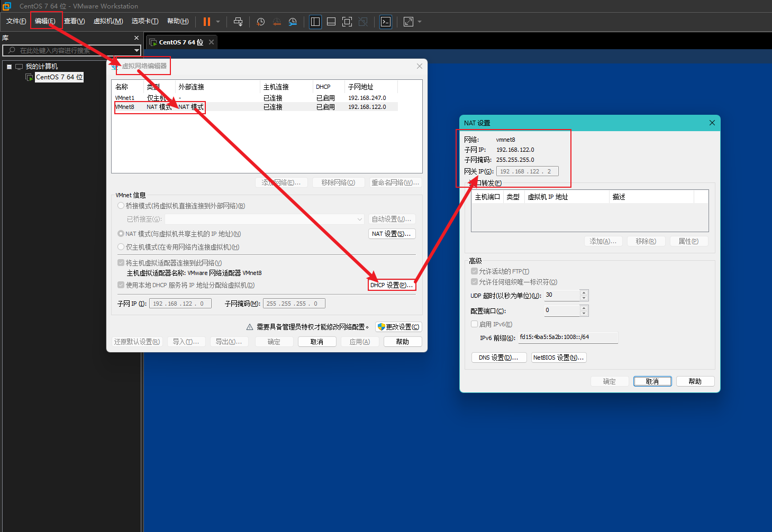This screenshot has height=532, width=772.
Task: Toggle the 允许活动的 FTP checkbox
Action: click(475, 271)
